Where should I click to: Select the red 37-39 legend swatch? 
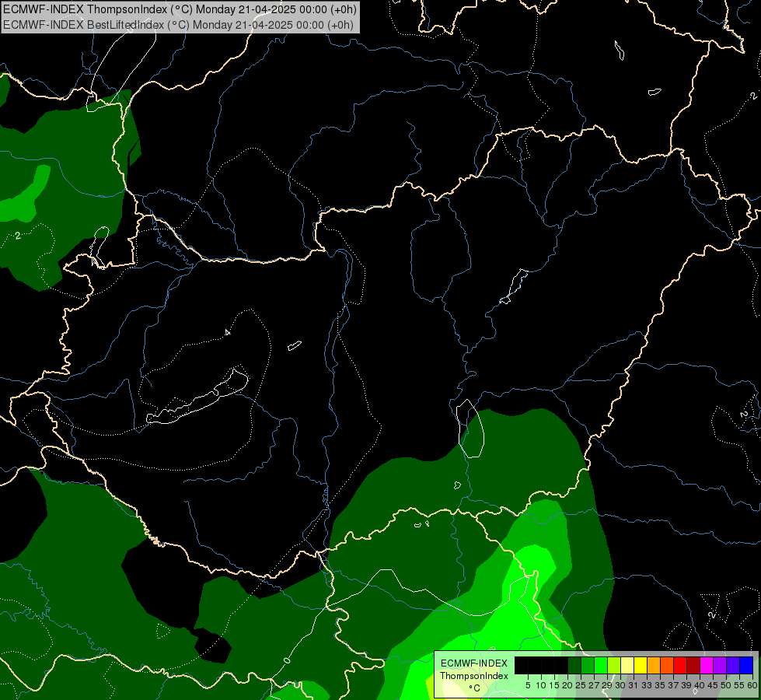click(x=680, y=665)
